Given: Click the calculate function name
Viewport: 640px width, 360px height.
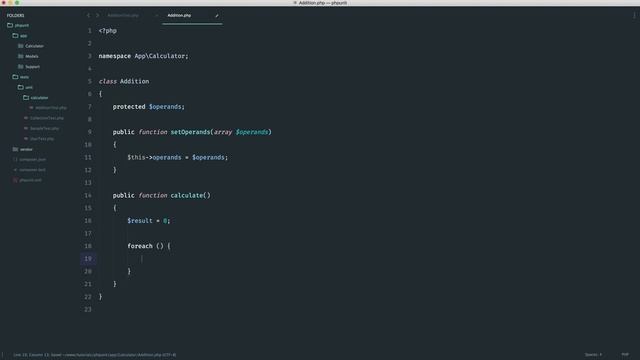Looking at the screenshot, I should tap(187, 195).
